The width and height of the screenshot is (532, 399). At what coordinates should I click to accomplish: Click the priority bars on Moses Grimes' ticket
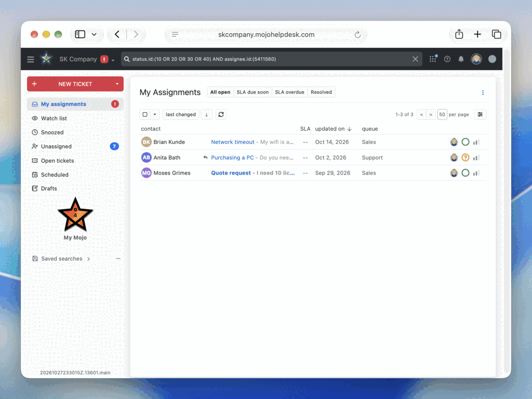[476, 173]
